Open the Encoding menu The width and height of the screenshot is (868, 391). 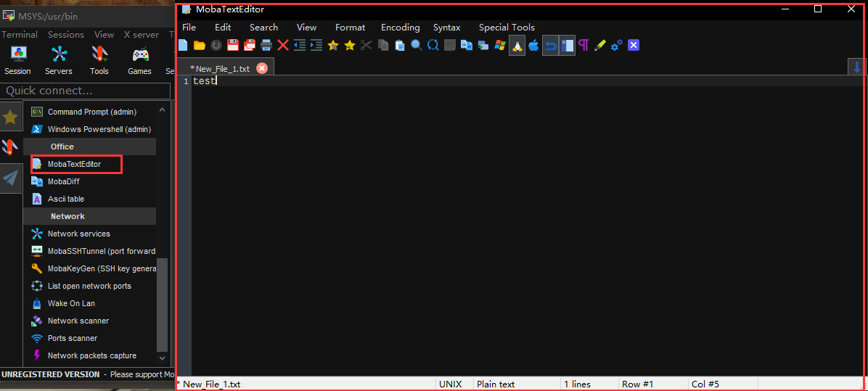(400, 27)
